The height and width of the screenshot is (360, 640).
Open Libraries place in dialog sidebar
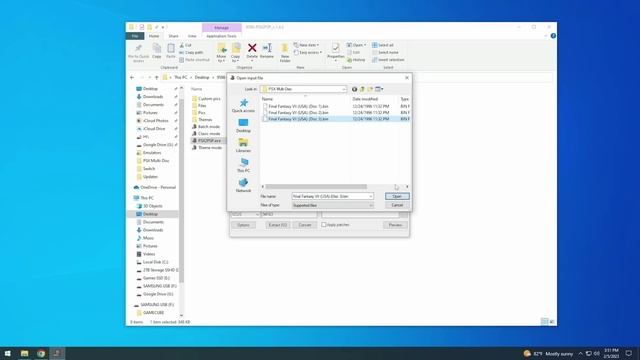tap(243, 145)
